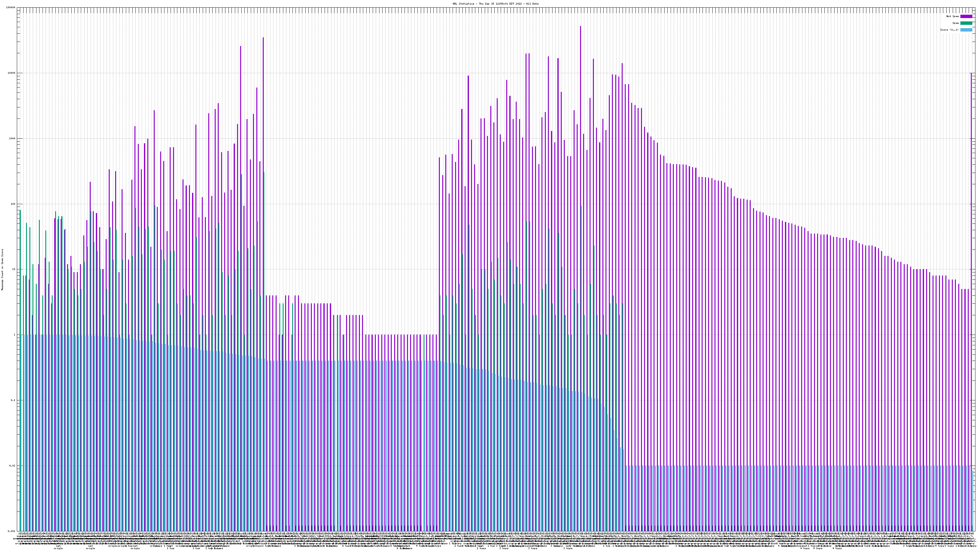
Task: Click the blue Score legend swatch
Action: 966,30
